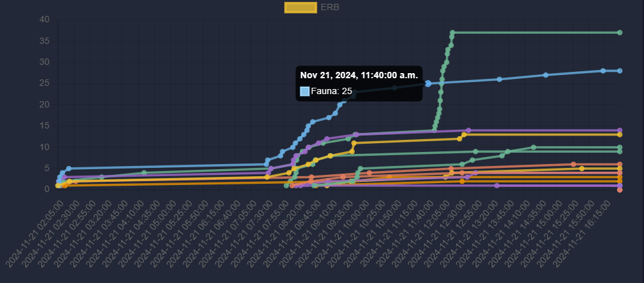Select the early green point at value 4
The height and width of the screenshot is (283, 644).
(x=144, y=173)
